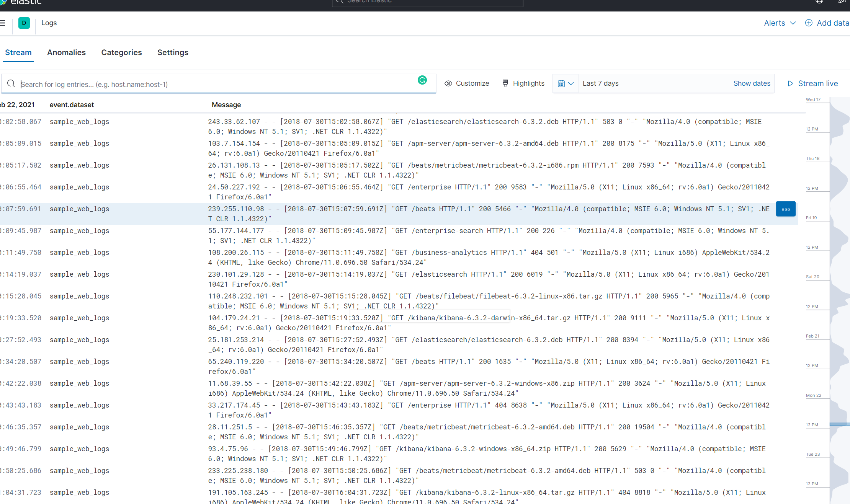Viewport: 850px width, 504px height.
Task: Click the Elastic global search icon
Action: [x=340, y=1]
